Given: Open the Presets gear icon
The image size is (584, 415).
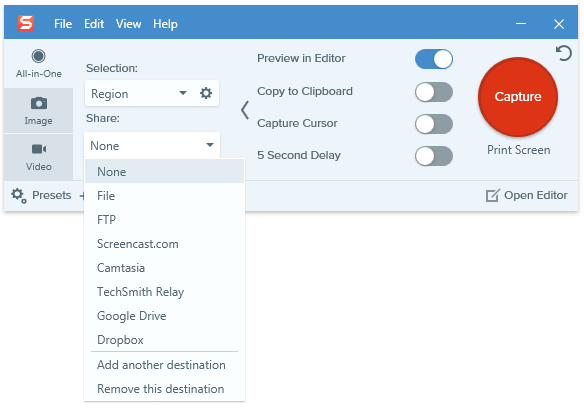Looking at the screenshot, I should point(18,196).
